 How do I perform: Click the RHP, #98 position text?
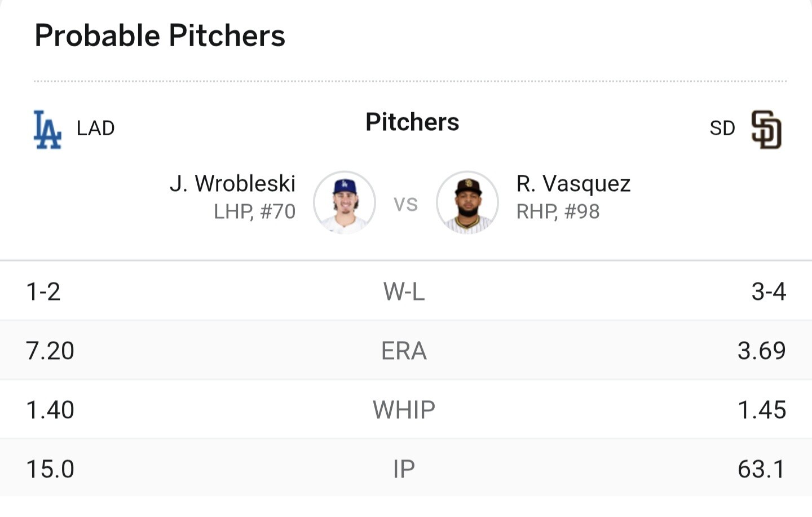(x=558, y=211)
